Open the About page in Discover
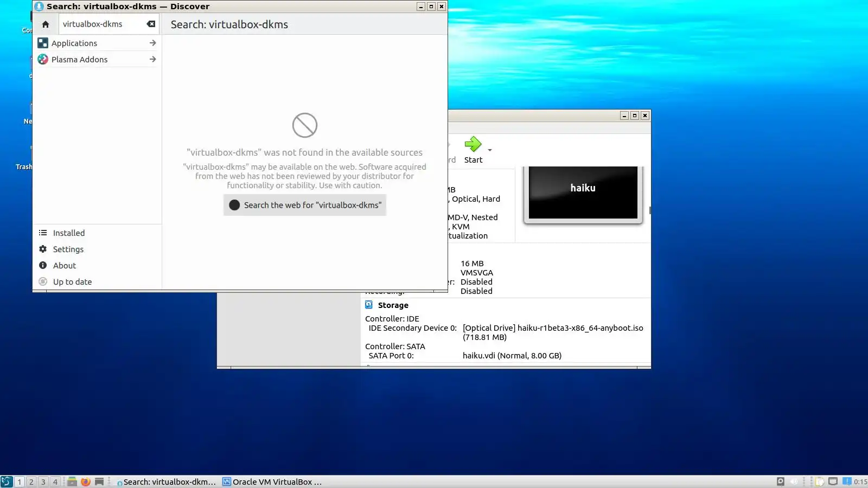Screen dimensions: 868x488 (97, 266)
